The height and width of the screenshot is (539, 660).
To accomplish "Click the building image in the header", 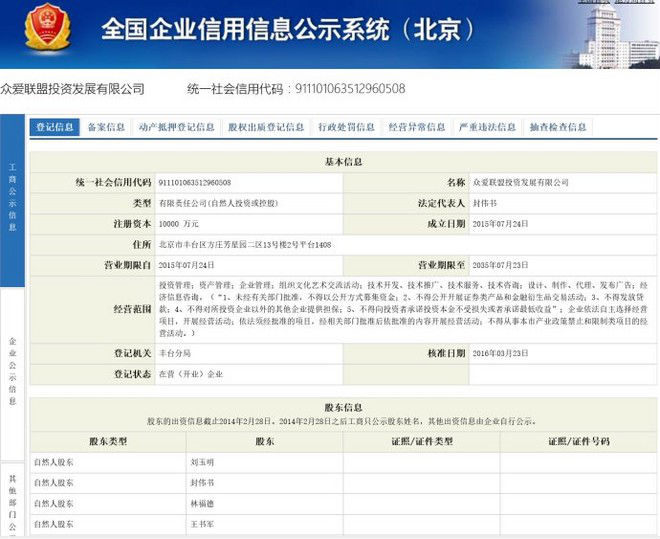I will click(x=617, y=34).
